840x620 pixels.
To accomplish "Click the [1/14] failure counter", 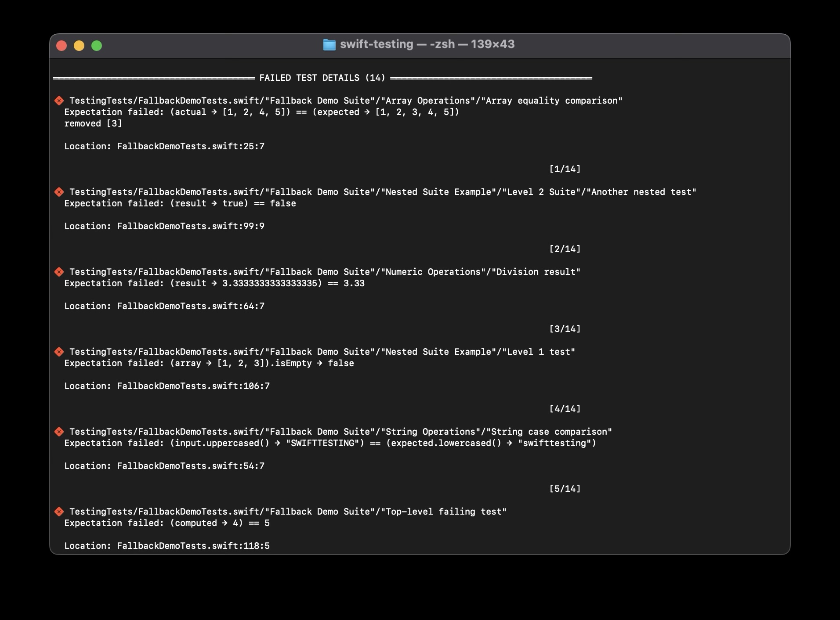I will [565, 169].
